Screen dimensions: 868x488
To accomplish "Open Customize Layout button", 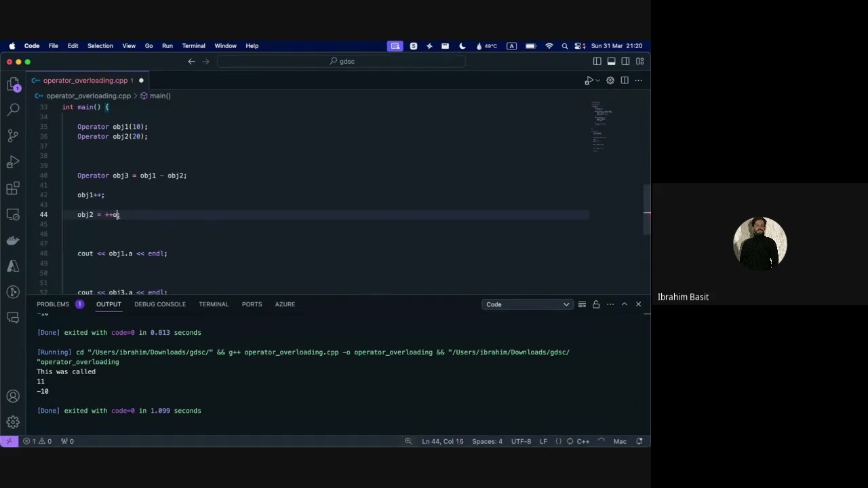I will point(639,61).
